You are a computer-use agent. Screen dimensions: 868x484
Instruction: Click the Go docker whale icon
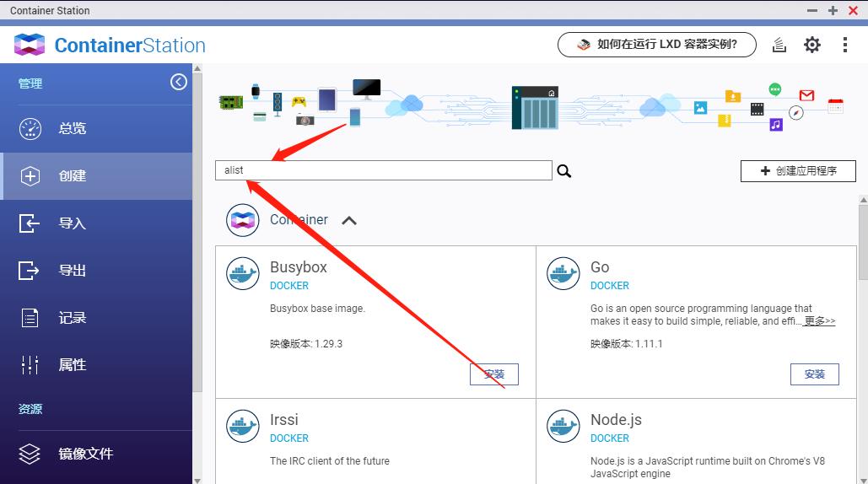point(563,274)
